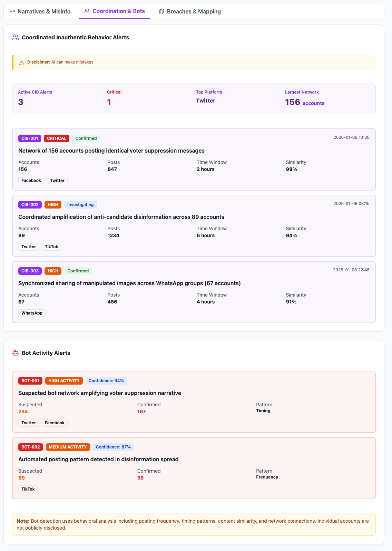The width and height of the screenshot is (392, 551).
Task: Click the Active CIB Alerts count 3
Action: click(x=21, y=102)
